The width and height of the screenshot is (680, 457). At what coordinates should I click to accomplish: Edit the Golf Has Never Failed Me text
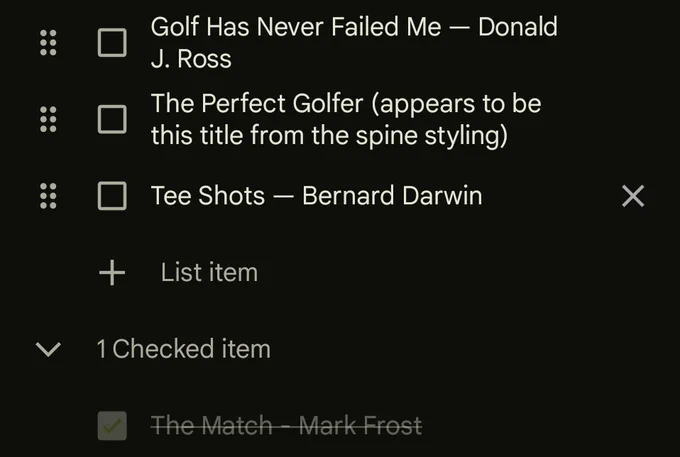coord(354,42)
